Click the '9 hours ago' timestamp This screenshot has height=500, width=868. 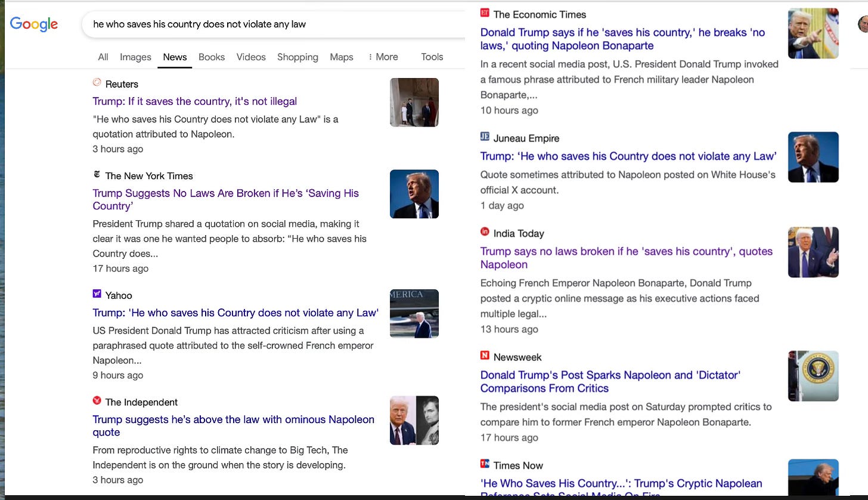(118, 375)
